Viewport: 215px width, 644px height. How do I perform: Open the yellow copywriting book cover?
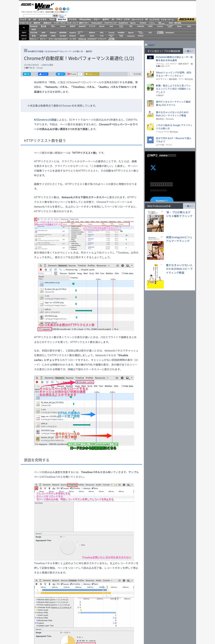pos(155,276)
